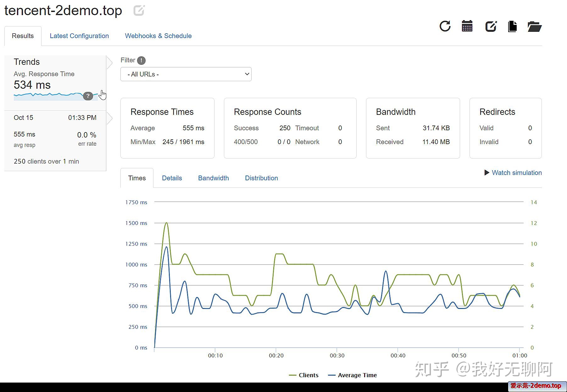Click the Response Times card heading
Image resolution: width=567 pixels, height=392 pixels.
tap(162, 112)
